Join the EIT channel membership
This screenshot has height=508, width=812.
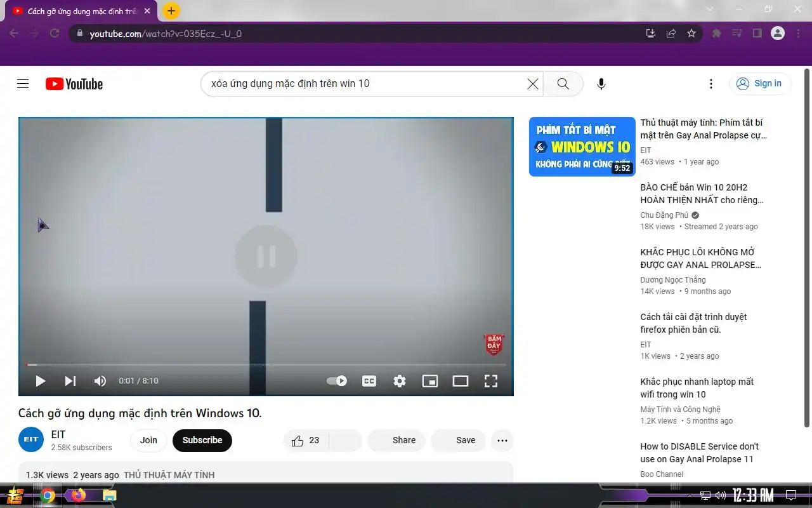[148, 440]
